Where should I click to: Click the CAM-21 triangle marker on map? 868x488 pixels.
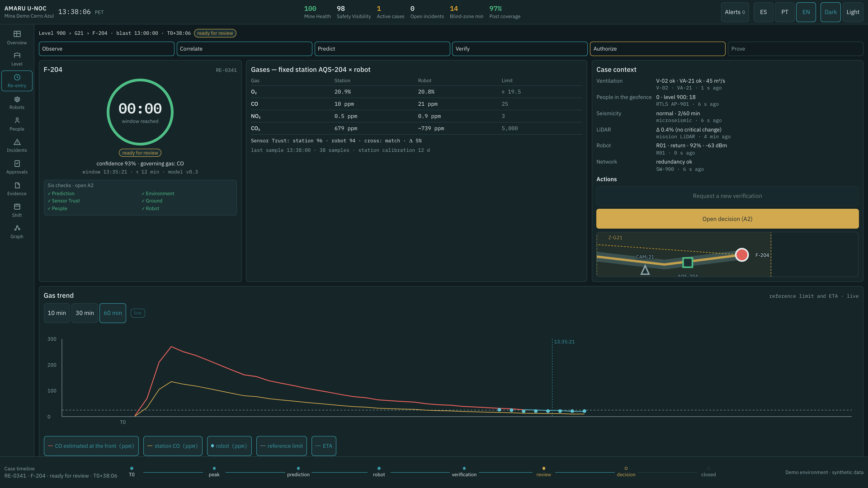pyautogui.click(x=645, y=270)
